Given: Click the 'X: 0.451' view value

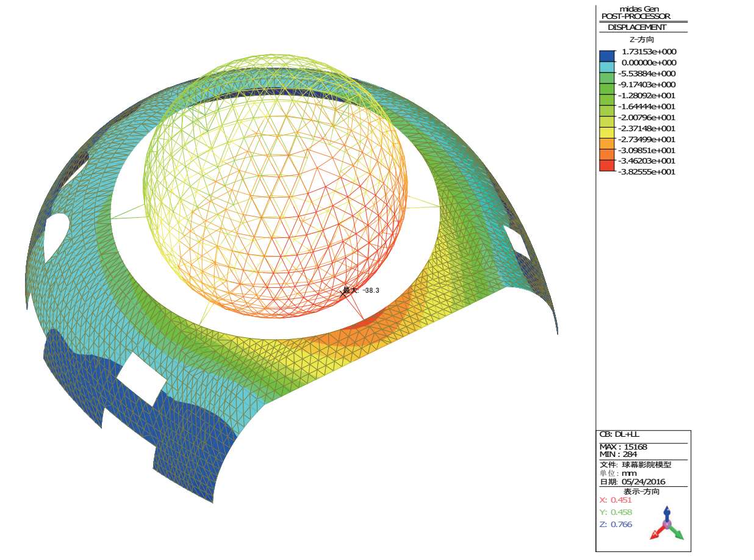Looking at the screenshot, I should pyautogui.click(x=616, y=500).
